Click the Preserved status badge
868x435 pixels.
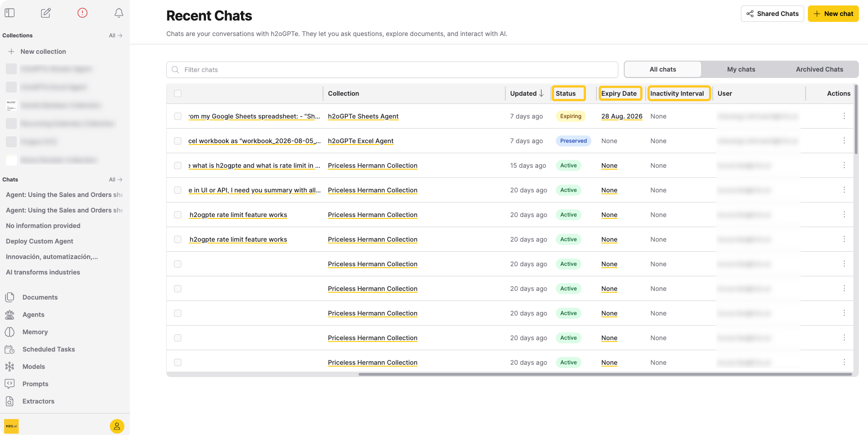(x=573, y=141)
